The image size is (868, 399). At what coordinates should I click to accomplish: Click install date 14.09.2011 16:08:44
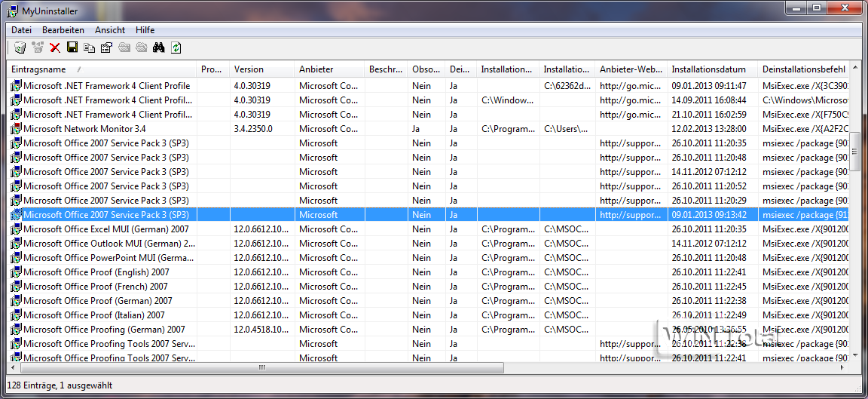coord(709,100)
